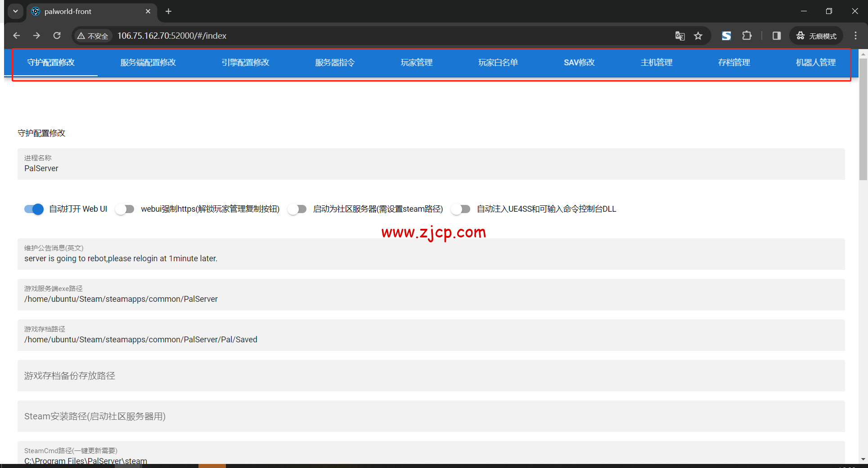Viewport: 868px width, 468px height.
Task: Enable 启动为社区服务器 switch
Action: [297, 209]
